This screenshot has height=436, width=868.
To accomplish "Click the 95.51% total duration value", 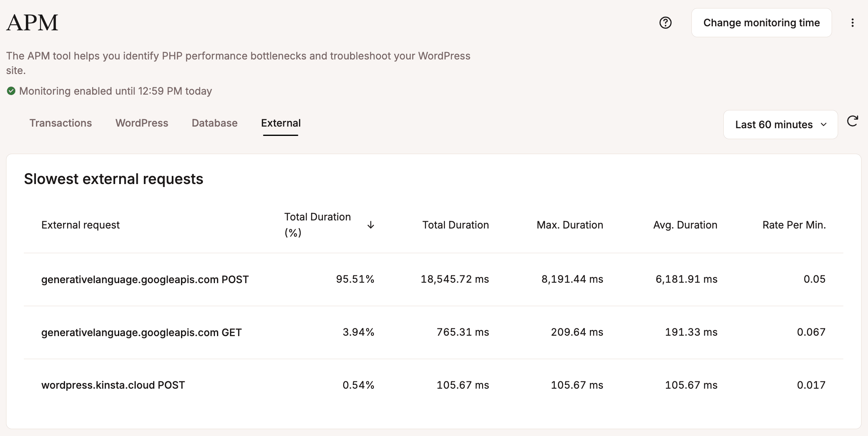I will [x=355, y=279].
